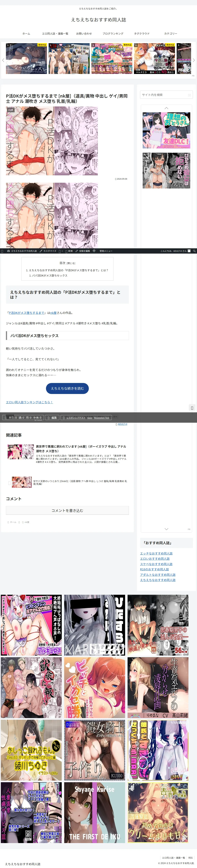Click the sidebar slider up chevron
197x868 pixels.
tap(166, 108)
